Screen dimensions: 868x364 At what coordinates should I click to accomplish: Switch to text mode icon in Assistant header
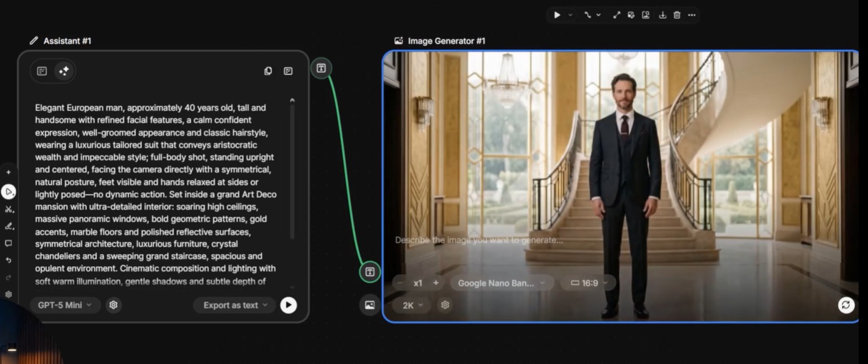pos(42,71)
